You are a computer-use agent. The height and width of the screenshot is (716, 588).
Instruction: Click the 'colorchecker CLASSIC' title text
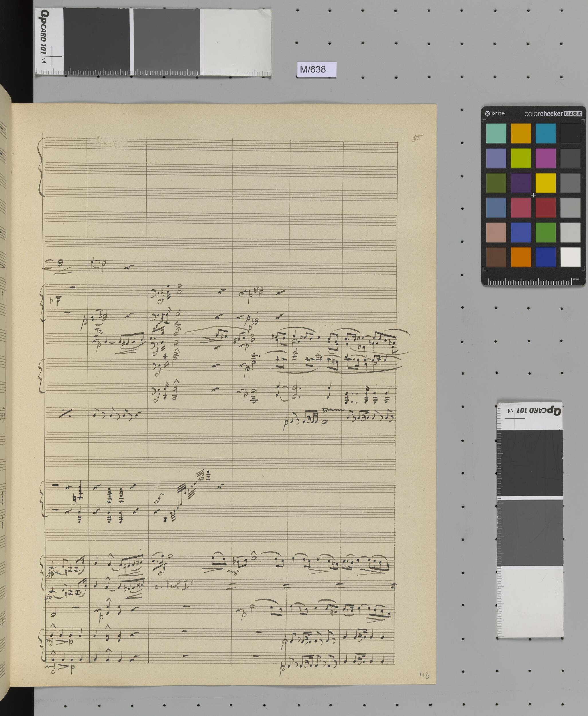(x=553, y=114)
